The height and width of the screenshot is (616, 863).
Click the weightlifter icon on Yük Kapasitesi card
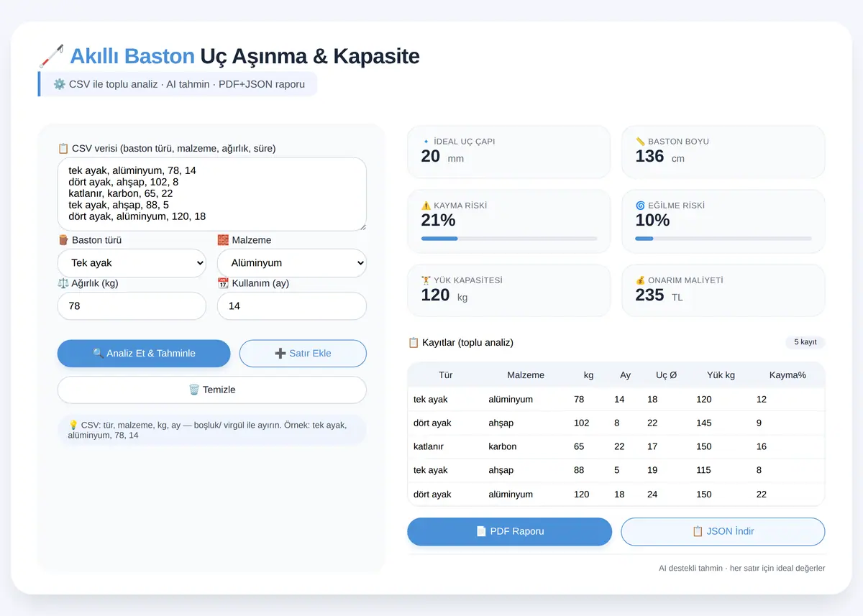click(x=426, y=280)
